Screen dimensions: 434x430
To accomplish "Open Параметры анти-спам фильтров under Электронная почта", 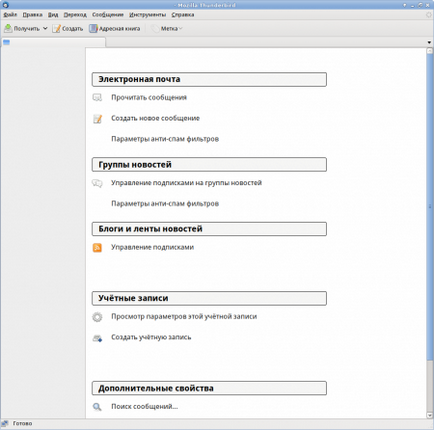I will click(165, 139).
